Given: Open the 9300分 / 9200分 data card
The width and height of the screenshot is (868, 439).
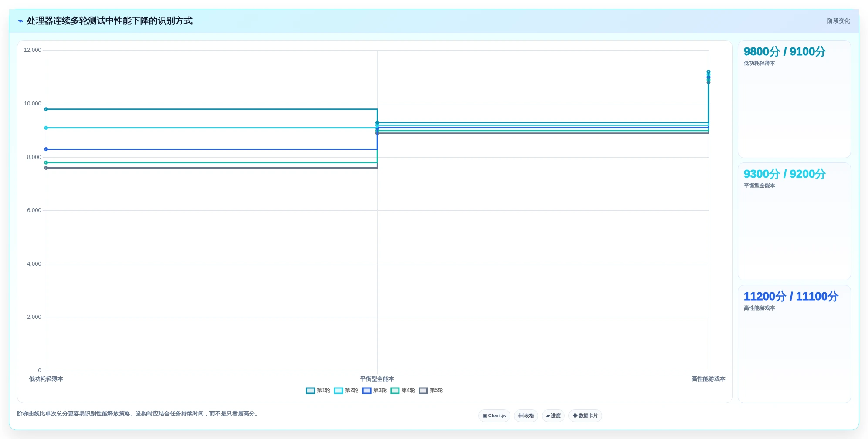Looking at the screenshot, I should pyautogui.click(x=794, y=222).
